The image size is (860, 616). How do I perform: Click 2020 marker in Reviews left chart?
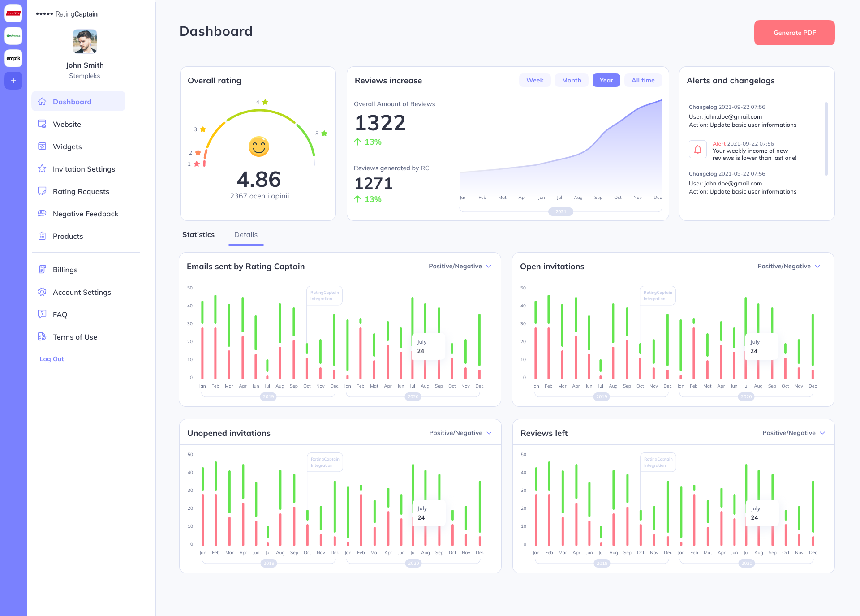click(x=747, y=563)
